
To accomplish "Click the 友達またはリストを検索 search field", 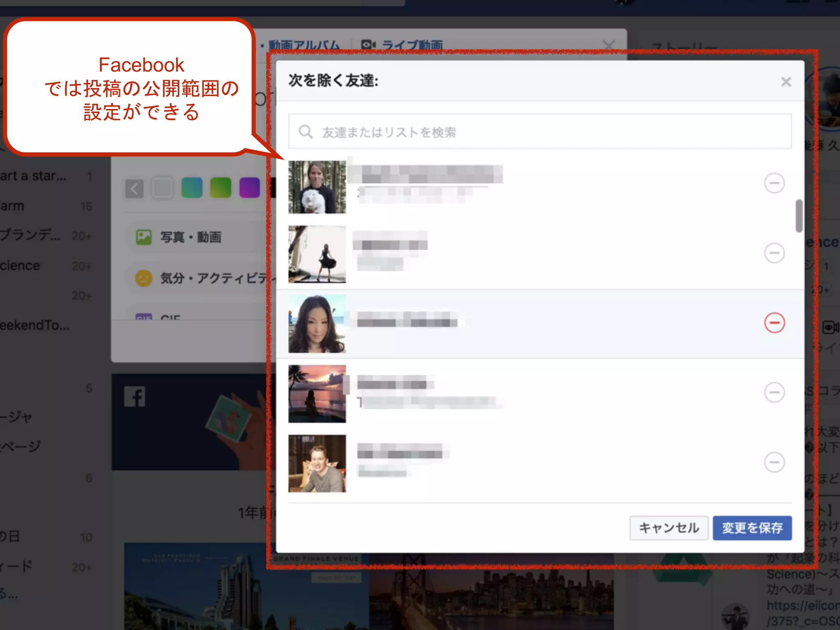I will [x=540, y=132].
